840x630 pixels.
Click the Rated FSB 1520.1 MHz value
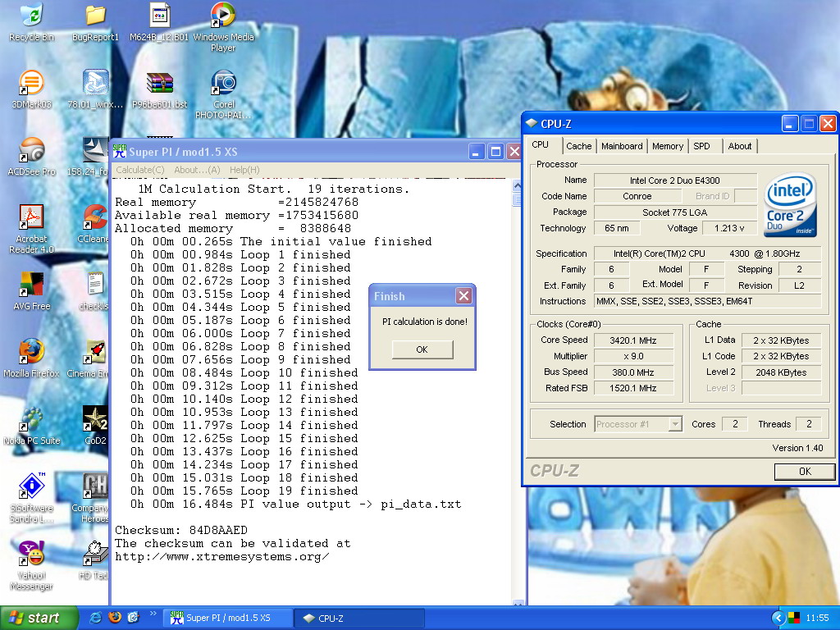[x=633, y=388]
